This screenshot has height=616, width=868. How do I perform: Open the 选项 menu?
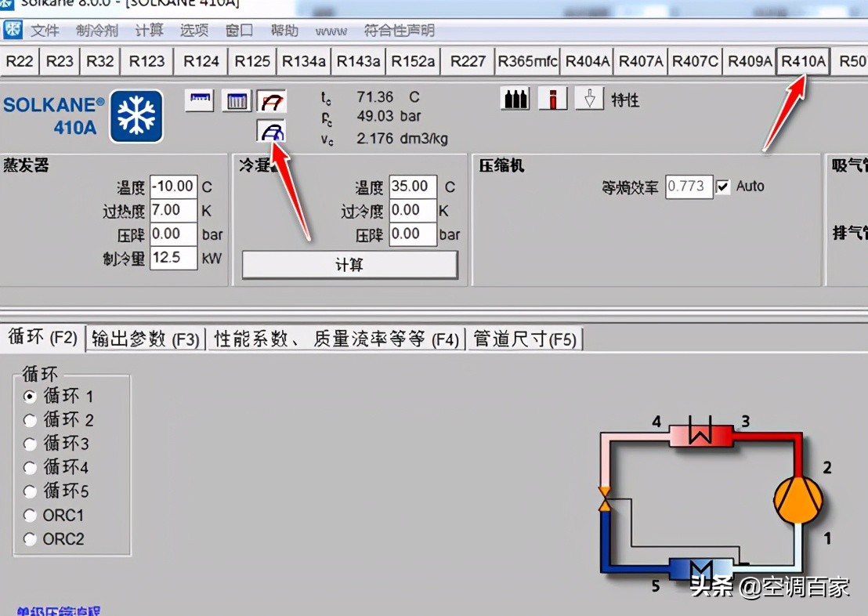(194, 31)
